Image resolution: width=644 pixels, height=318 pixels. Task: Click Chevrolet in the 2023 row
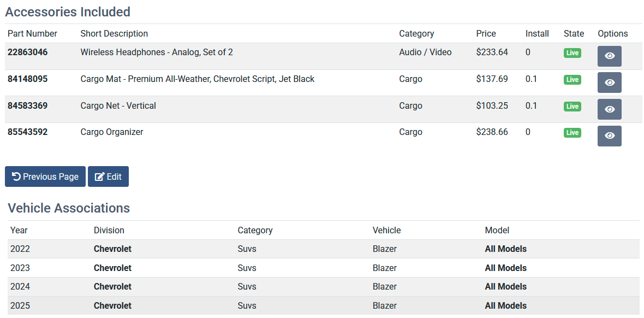pyautogui.click(x=112, y=268)
